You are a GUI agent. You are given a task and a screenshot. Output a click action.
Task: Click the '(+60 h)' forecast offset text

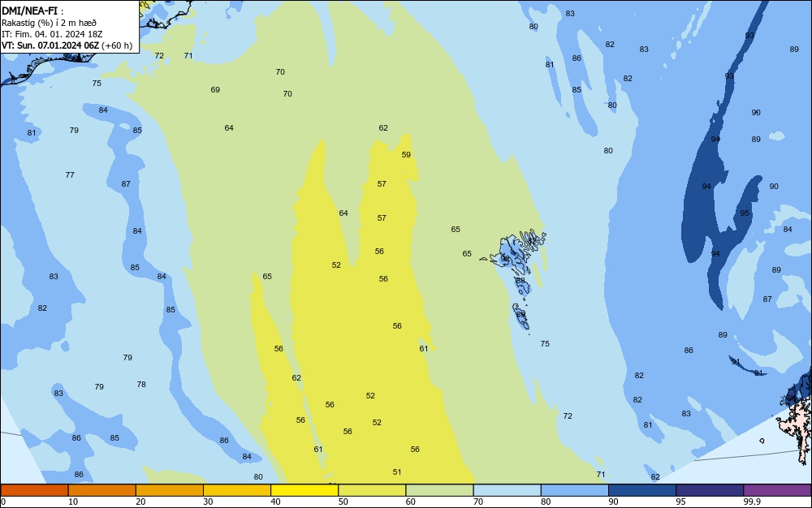click(x=117, y=45)
